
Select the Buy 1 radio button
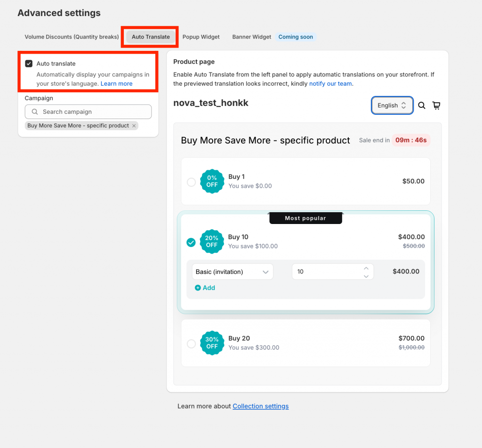191,181
